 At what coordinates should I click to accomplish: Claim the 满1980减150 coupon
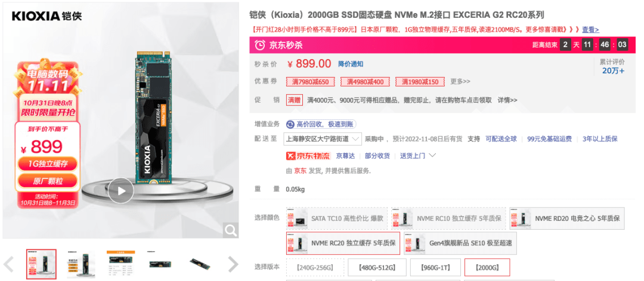[x=420, y=82]
